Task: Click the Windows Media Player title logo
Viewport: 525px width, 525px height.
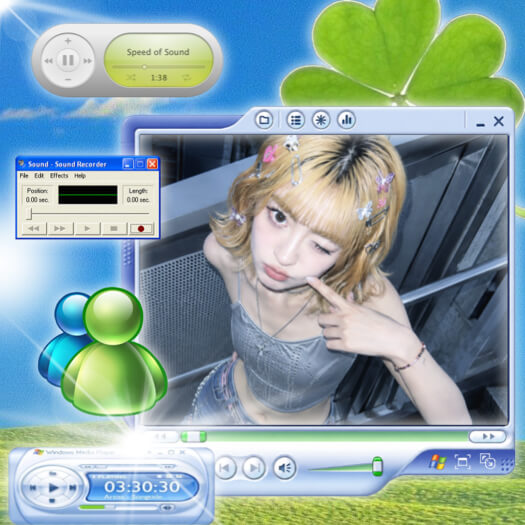Action: tap(39, 452)
